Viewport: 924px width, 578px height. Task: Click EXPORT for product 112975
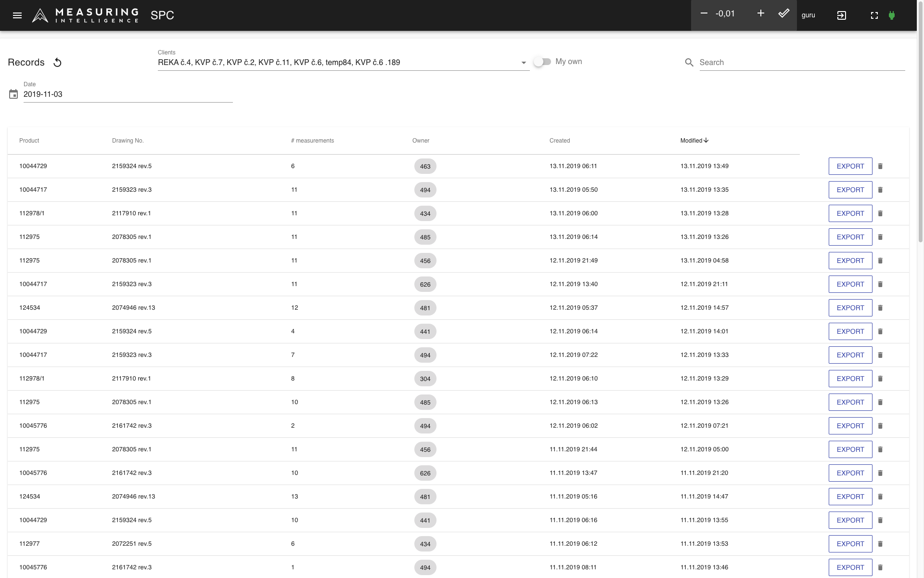[x=849, y=236]
